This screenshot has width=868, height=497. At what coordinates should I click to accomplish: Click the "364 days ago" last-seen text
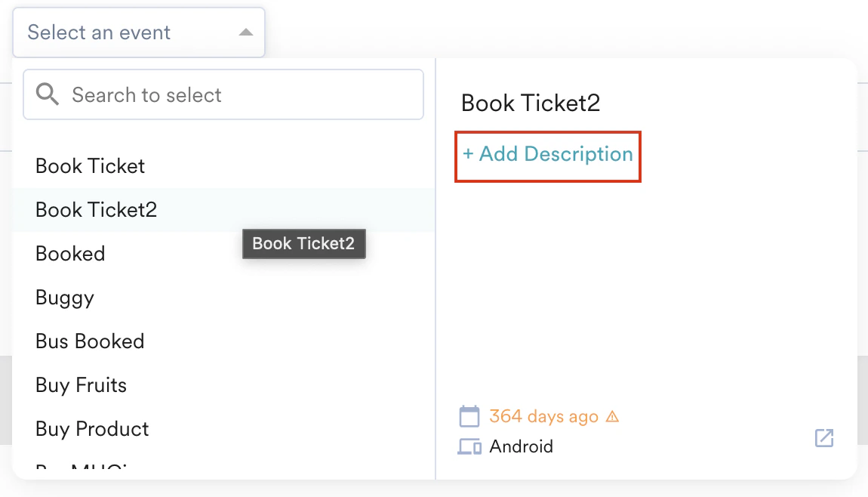point(543,416)
